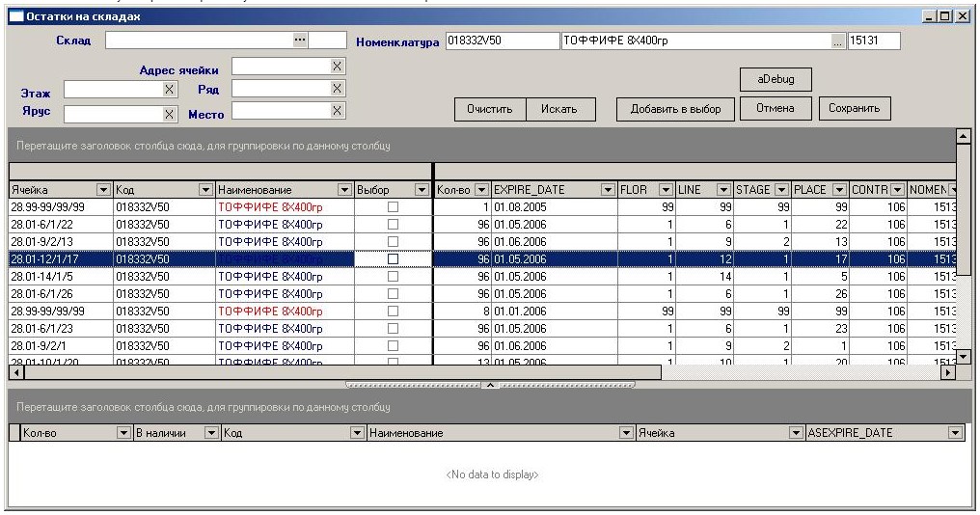
Task: Clear the Ряд field using X icon
Action: [337, 89]
